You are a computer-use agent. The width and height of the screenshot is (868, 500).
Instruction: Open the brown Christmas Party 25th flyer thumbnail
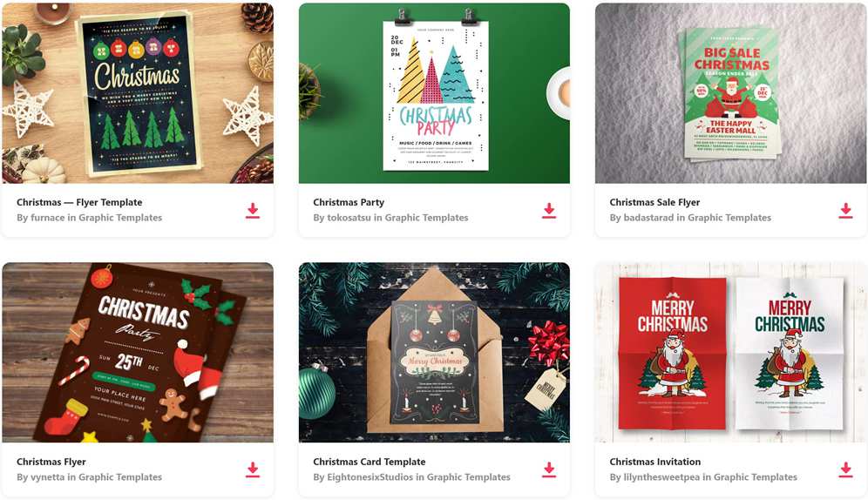click(138, 352)
